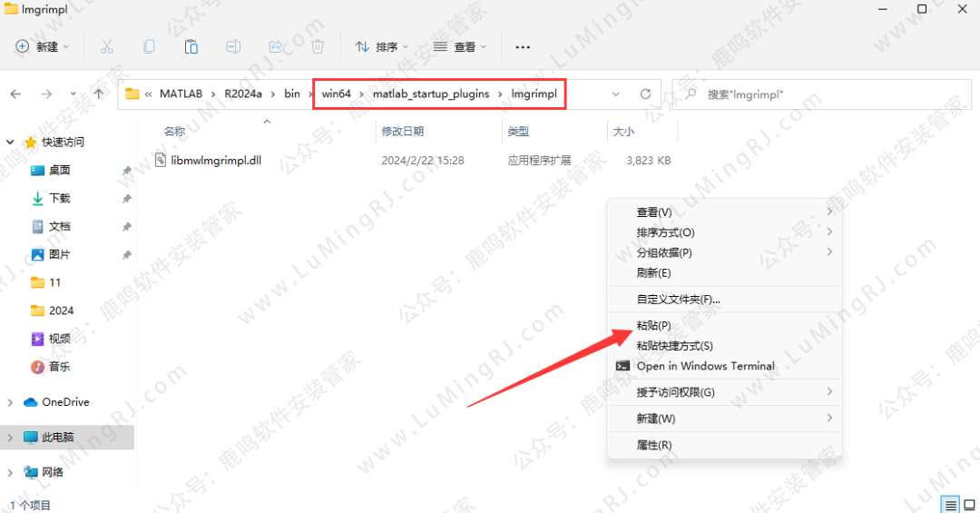
Task: Open the three-dot See more menu
Action: click(x=523, y=47)
